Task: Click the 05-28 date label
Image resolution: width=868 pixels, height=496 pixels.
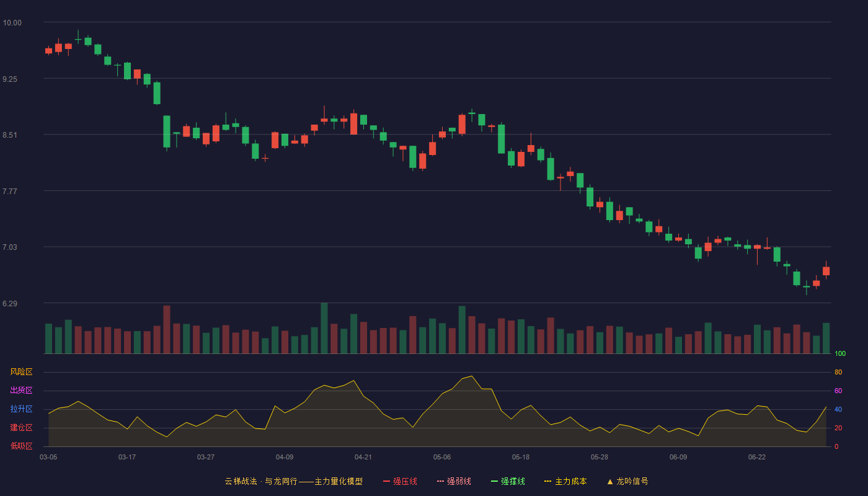Action: point(600,457)
